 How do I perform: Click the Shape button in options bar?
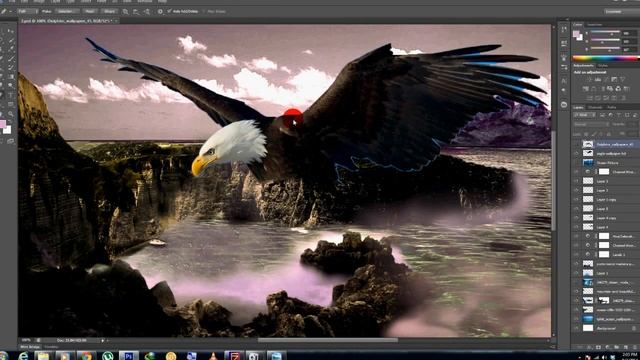(x=109, y=11)
